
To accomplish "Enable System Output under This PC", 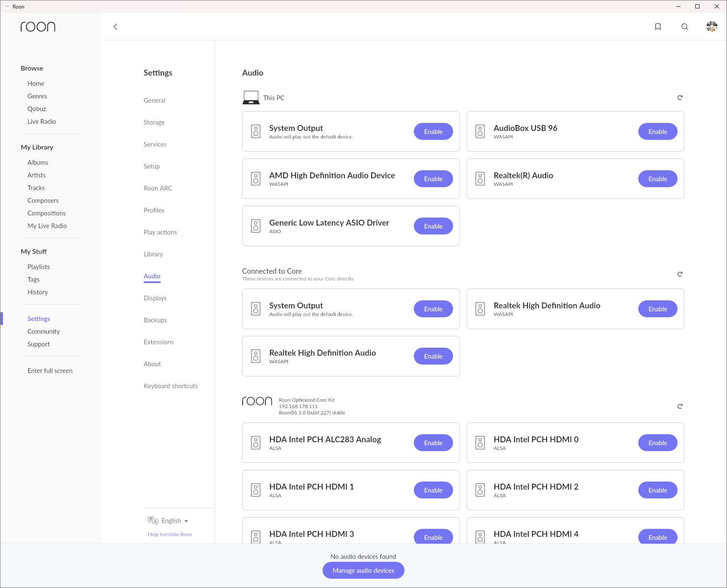I will click(433, 131).
